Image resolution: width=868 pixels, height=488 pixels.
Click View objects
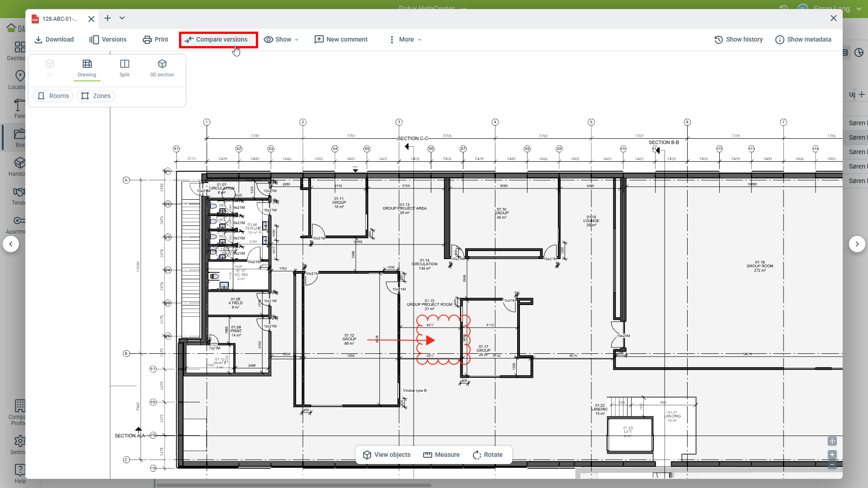[387, 455]
